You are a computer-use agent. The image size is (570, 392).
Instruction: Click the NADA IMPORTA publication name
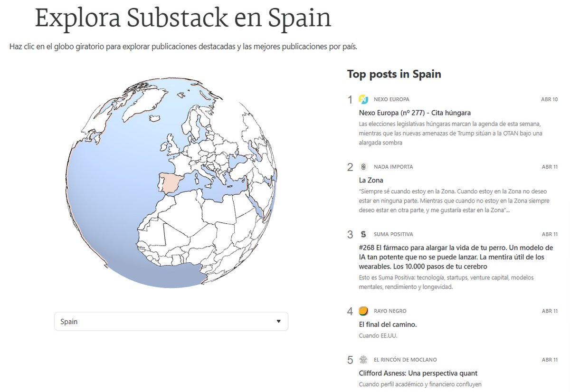coord(393,167)
